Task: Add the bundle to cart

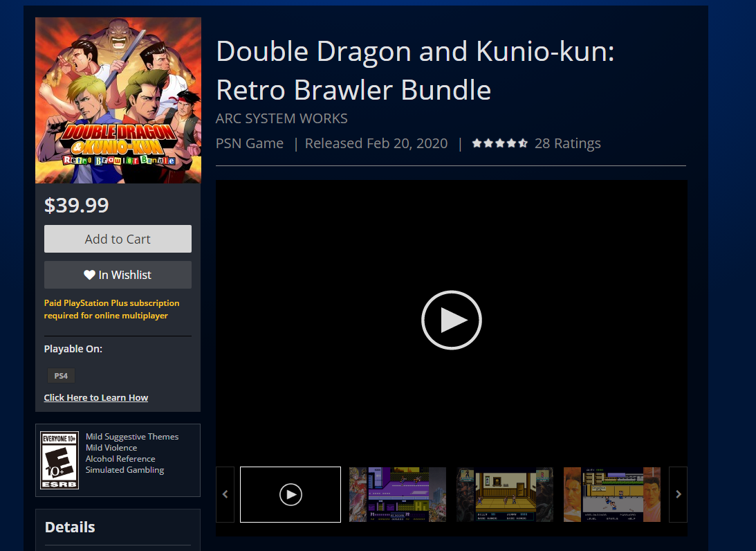Action: click(x=118, y=239)
